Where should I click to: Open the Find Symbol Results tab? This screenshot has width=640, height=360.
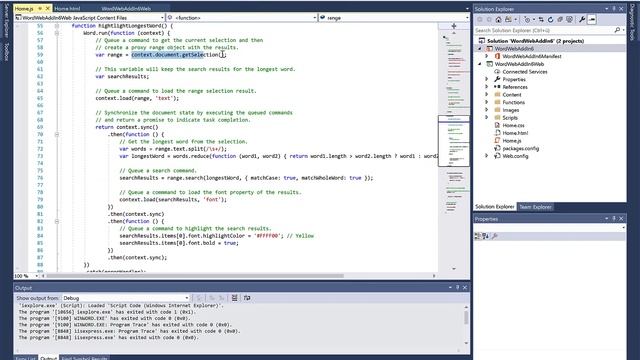click(x=84, y=358)
